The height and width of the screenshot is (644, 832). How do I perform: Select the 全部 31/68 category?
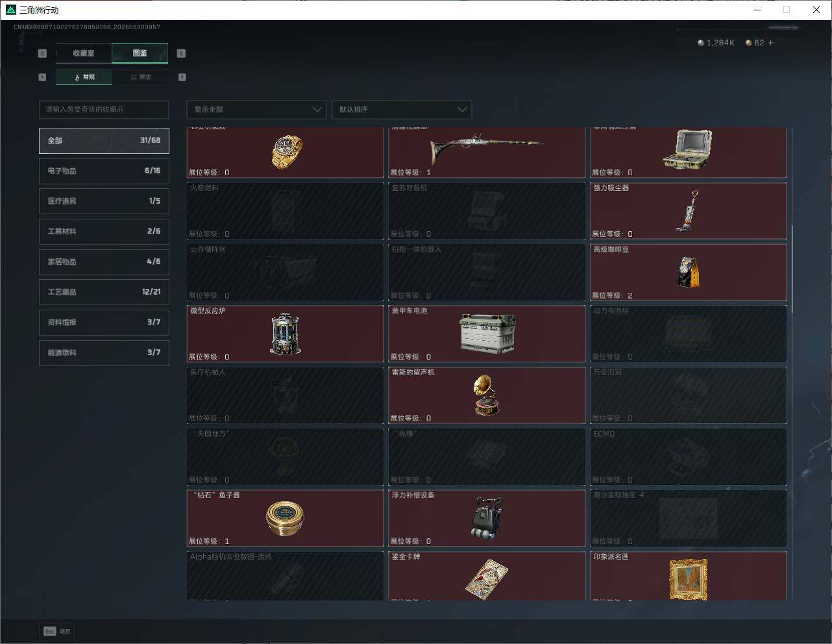[x=104, y=140]
